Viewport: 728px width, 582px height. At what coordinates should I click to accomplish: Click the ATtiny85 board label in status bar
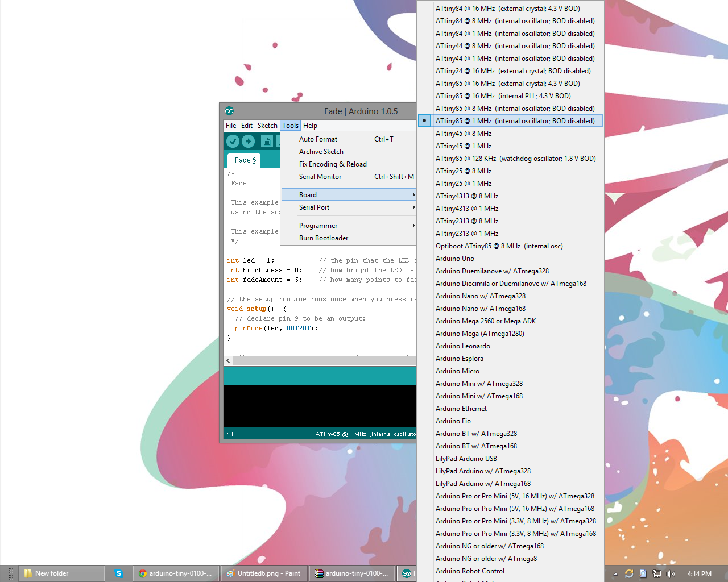coord(366,434)
